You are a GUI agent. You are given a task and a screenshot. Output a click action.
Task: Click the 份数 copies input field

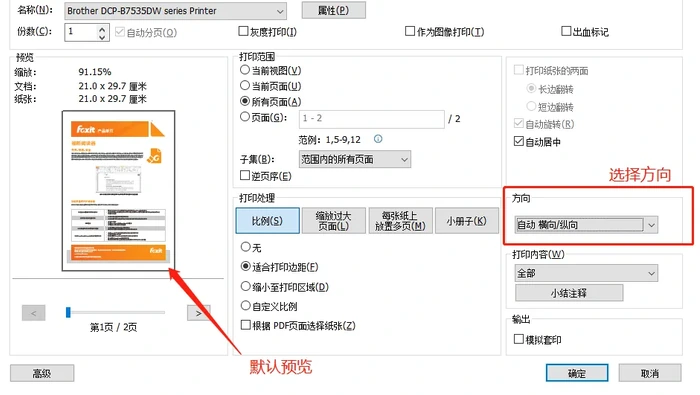[x=81, y=32]
